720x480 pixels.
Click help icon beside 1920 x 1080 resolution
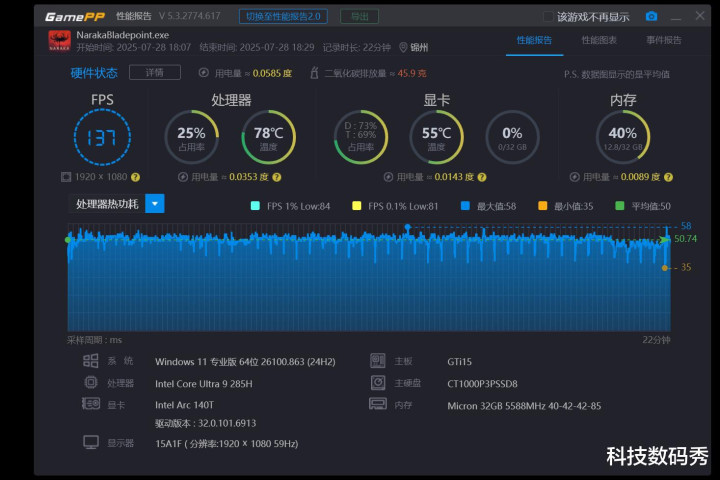(135, 177)
